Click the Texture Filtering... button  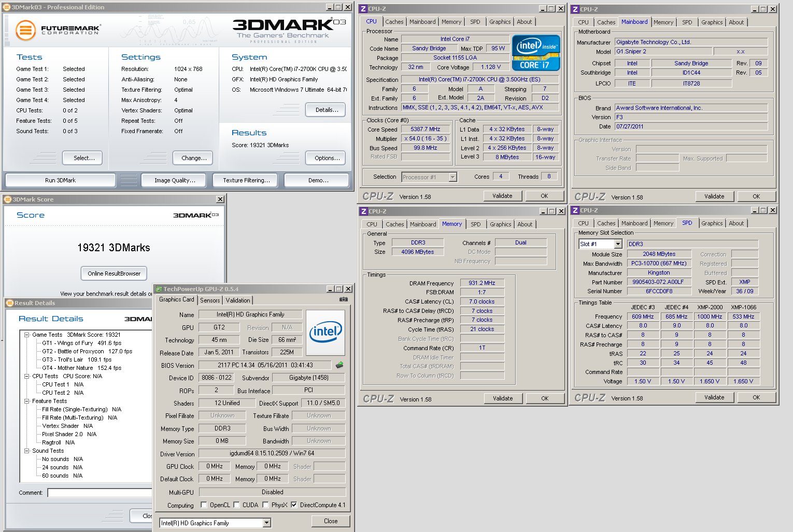point(246,180)
